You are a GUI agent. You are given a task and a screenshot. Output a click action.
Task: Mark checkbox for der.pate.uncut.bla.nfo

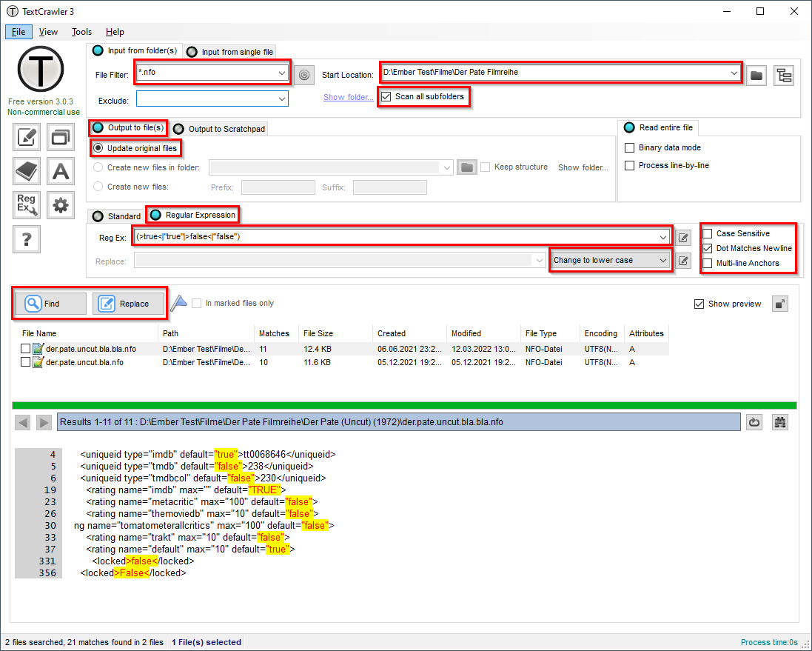click(25, 362)
